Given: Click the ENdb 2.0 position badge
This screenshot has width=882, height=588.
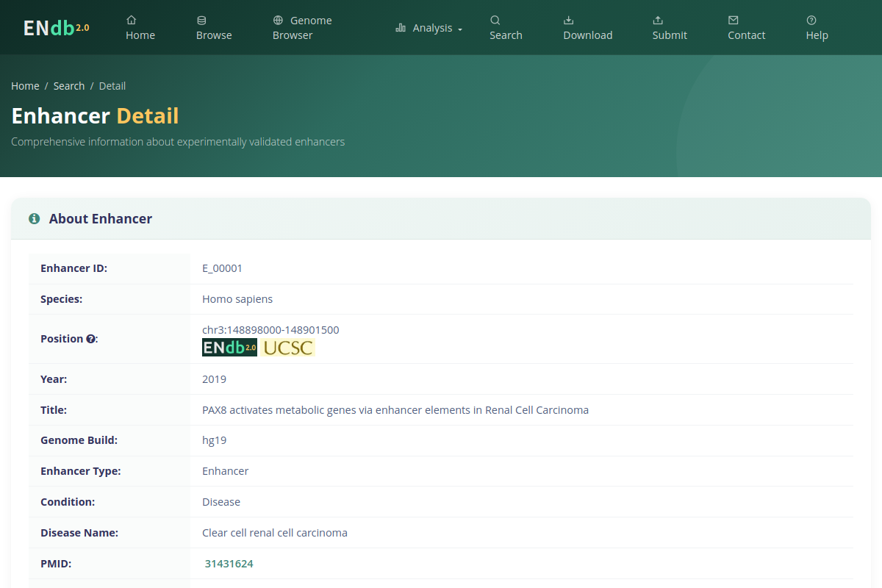Looking at the screenshot, I should tap(229, 348).
